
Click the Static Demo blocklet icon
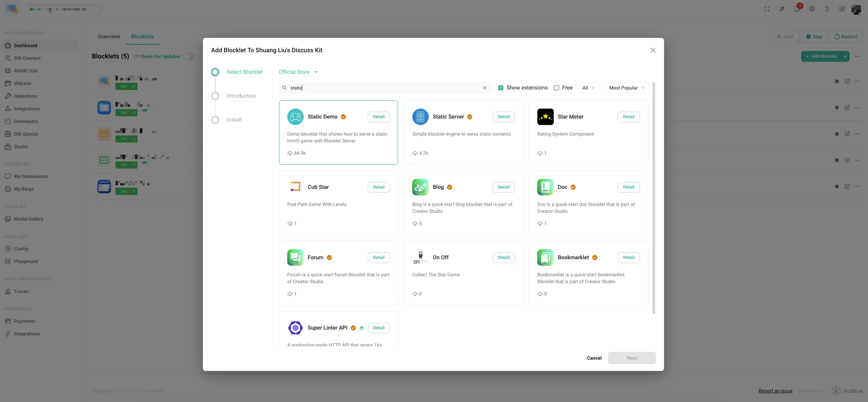(295, 117)
